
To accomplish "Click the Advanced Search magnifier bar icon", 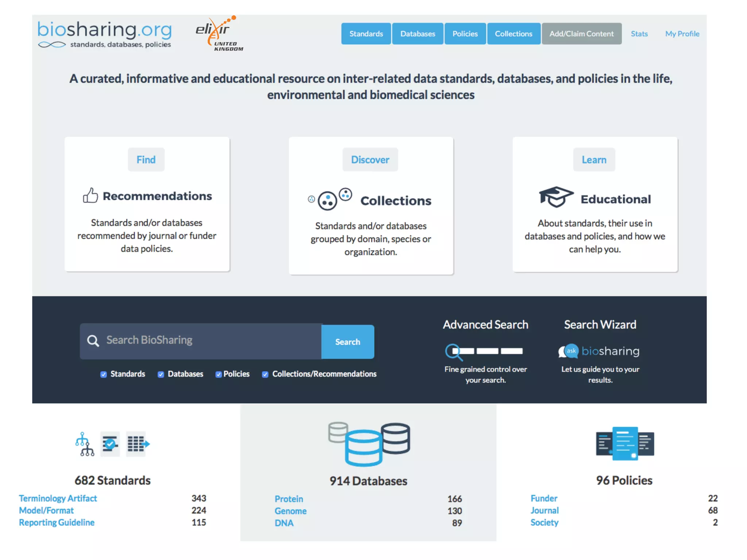I will coord(484,351).
